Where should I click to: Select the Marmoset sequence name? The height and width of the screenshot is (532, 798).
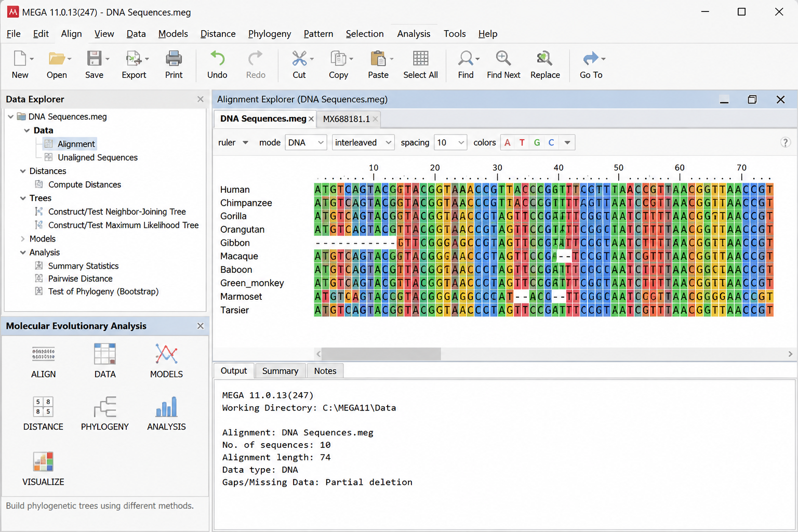click(x=241, y=297)
